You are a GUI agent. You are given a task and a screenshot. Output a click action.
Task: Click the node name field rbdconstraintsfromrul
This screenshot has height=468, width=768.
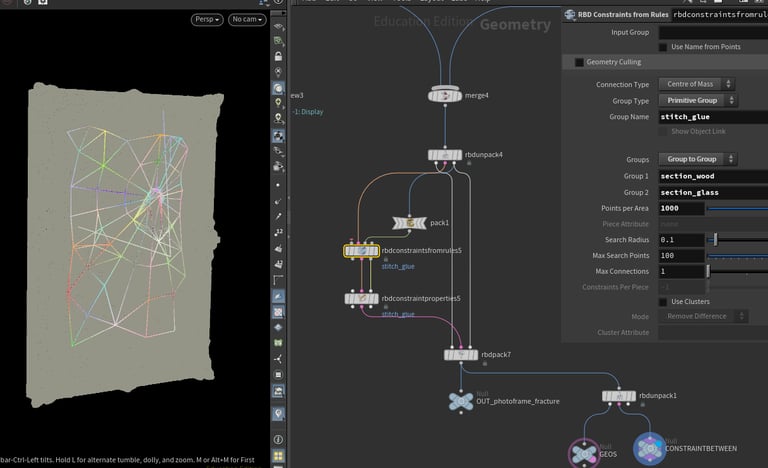tap(720, 15)
